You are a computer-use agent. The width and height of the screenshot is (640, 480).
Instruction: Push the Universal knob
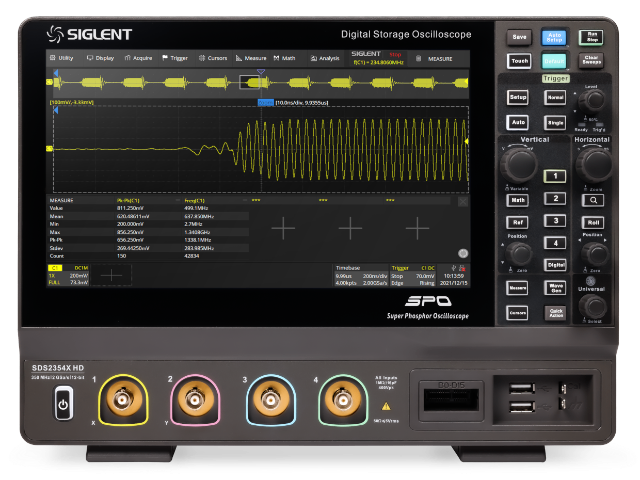tap(593, 306)
